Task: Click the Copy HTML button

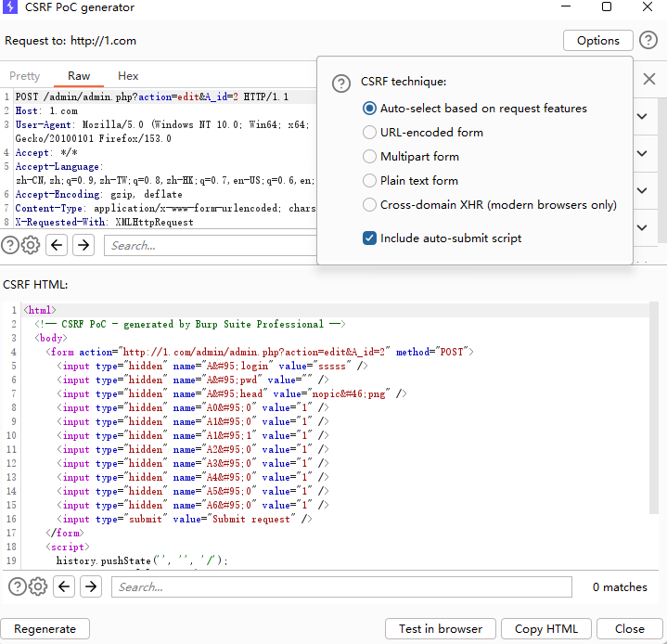Action: 546,628
